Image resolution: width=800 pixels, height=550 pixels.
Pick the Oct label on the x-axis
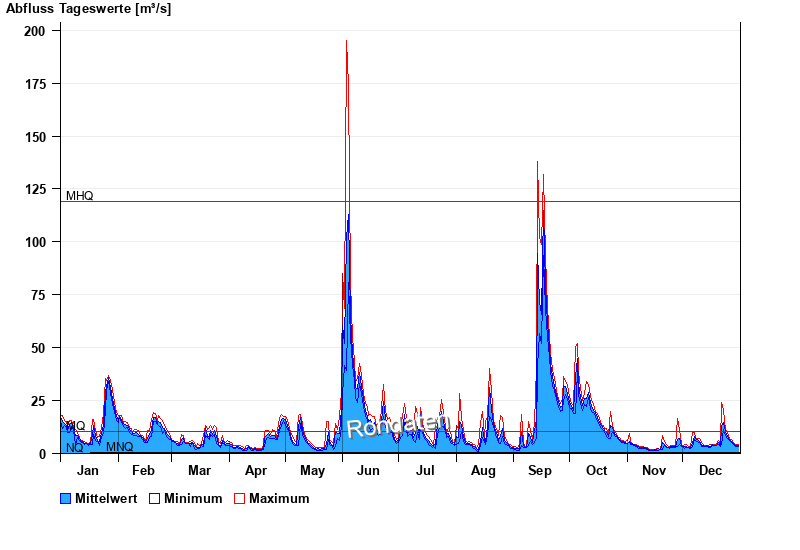pos(596,471)
